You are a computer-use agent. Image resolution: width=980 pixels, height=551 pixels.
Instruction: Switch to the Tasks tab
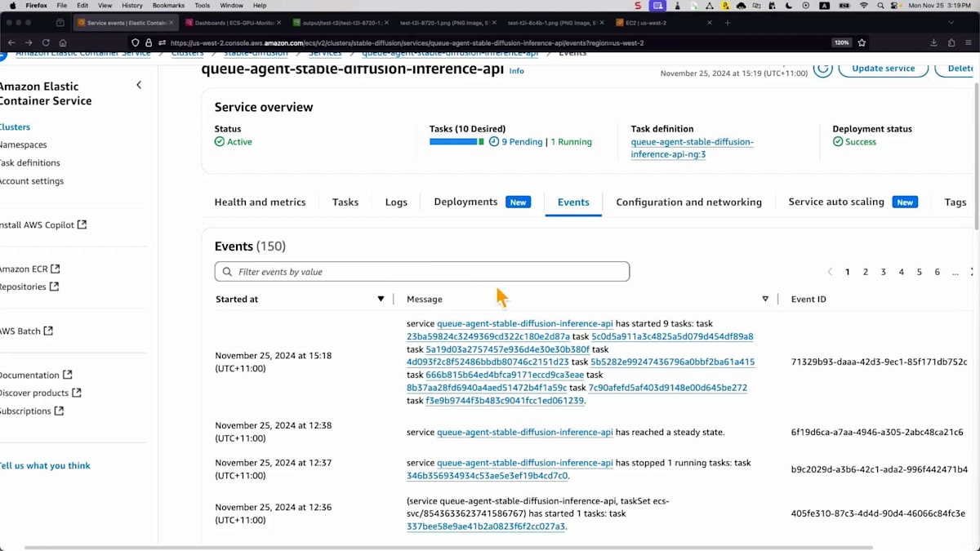pyautogui.click(x=345, y=202)
